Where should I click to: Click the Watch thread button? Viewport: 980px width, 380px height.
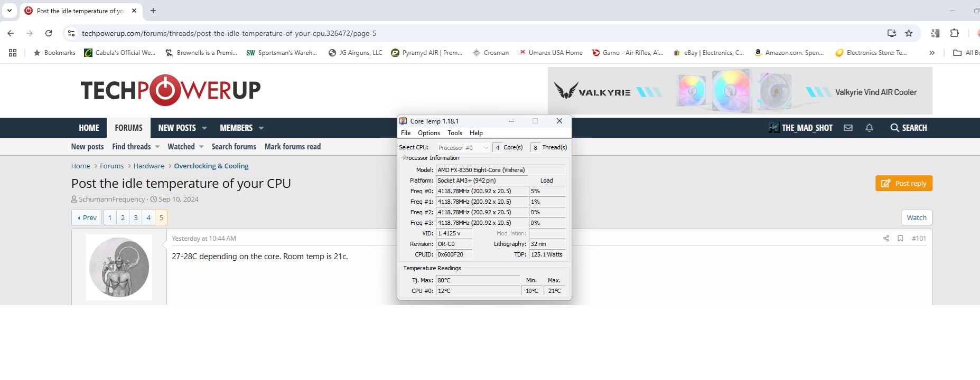917,217
